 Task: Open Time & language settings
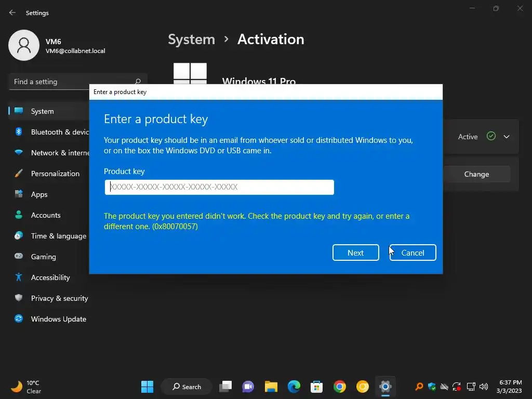pyautogui.click(x=49, y=236)
